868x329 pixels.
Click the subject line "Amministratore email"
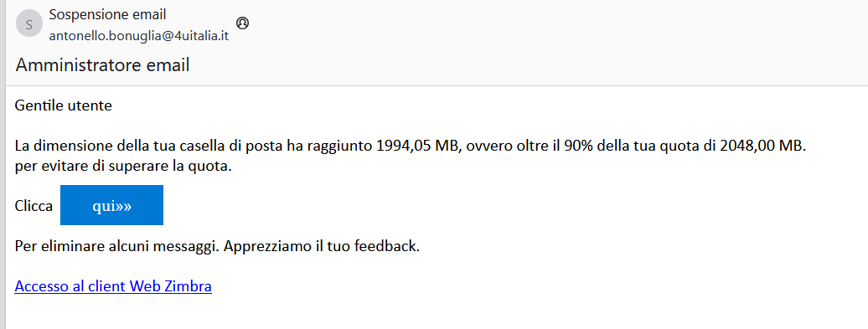(x=102, y=65)
